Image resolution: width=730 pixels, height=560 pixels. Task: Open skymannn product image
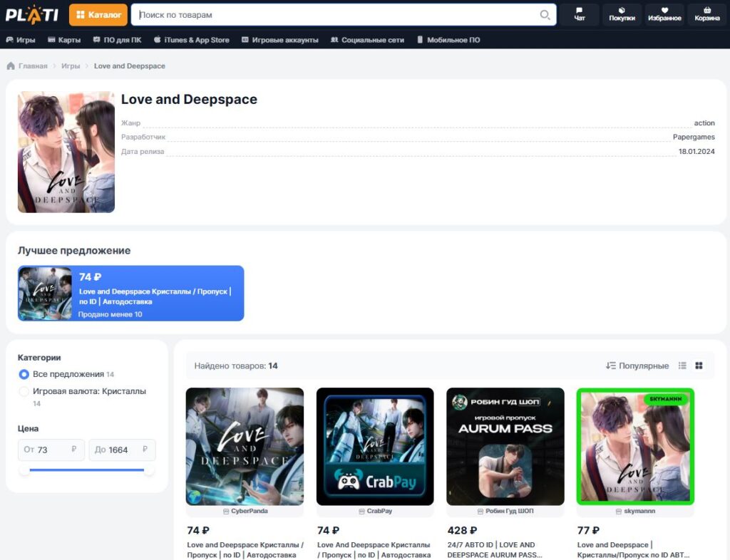(x=635, y=447)
